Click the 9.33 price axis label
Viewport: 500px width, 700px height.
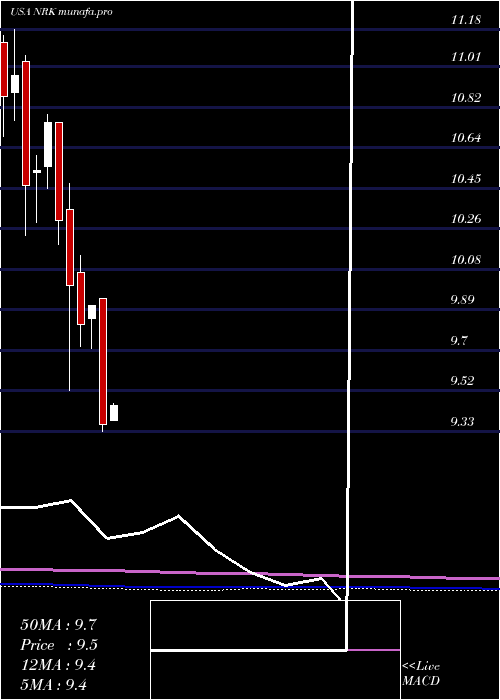coord(462,421)
